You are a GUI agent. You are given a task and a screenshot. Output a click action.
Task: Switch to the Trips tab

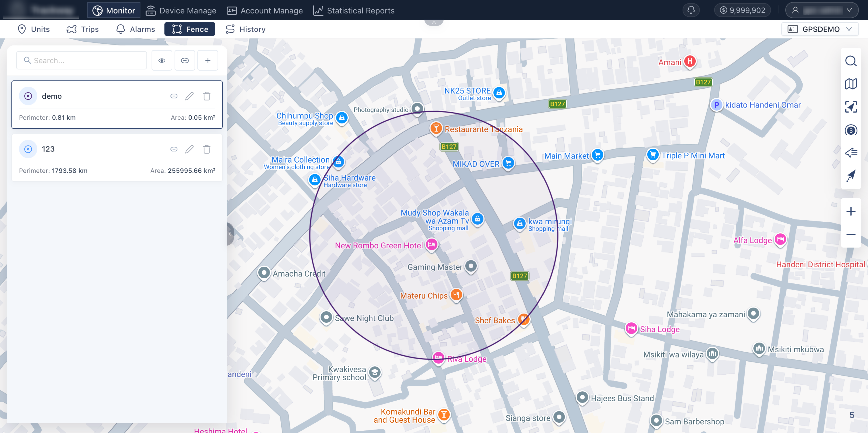coord(83,29)
